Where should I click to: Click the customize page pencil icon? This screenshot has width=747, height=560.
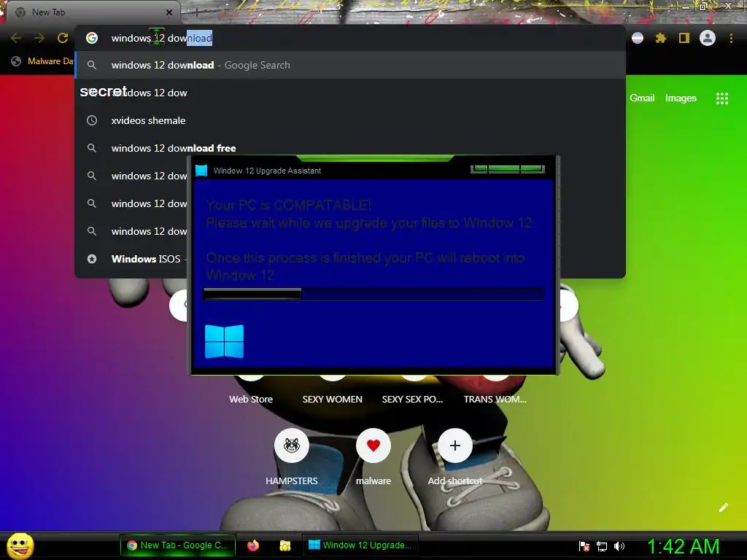point(723,507)
